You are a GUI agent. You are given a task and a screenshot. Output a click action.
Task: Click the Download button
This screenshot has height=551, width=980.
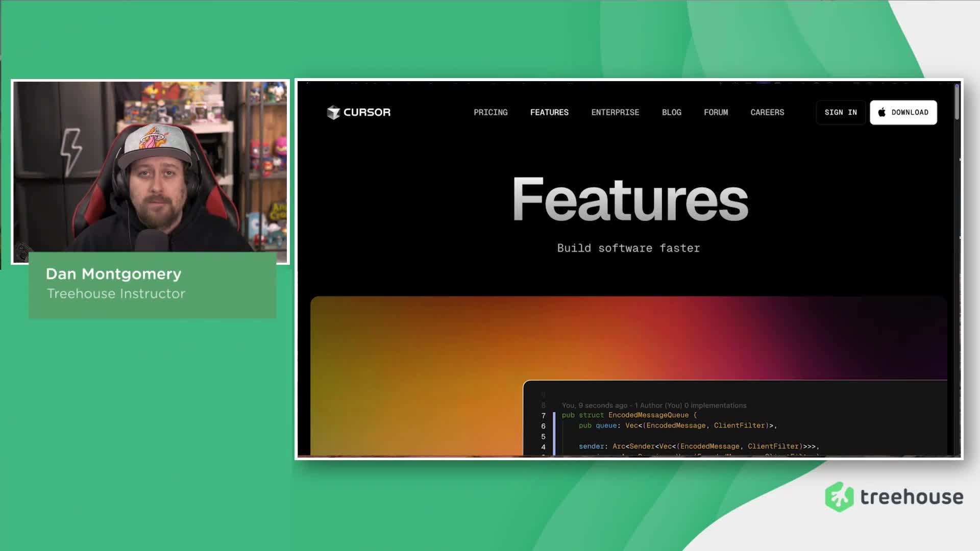903,112
